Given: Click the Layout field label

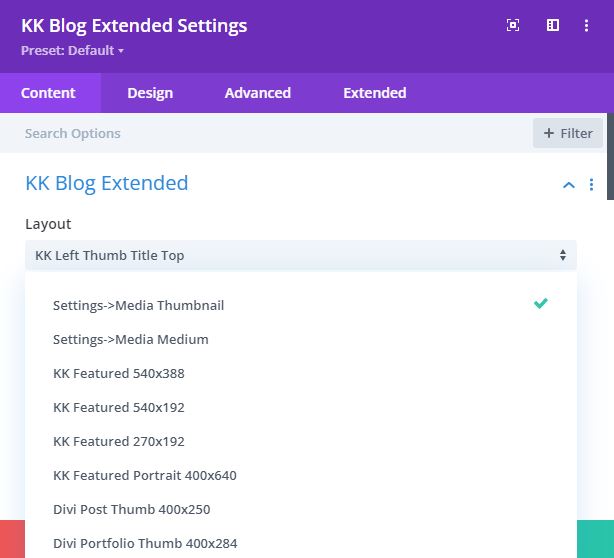Looking at the screenshot, I should (x=48, y=224).
